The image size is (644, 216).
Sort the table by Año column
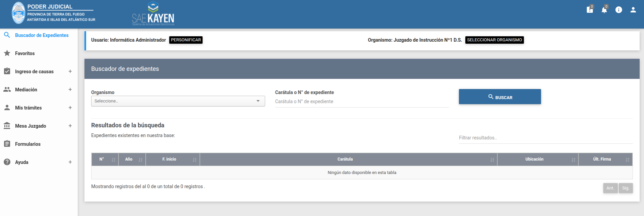(x=132, y=159)
